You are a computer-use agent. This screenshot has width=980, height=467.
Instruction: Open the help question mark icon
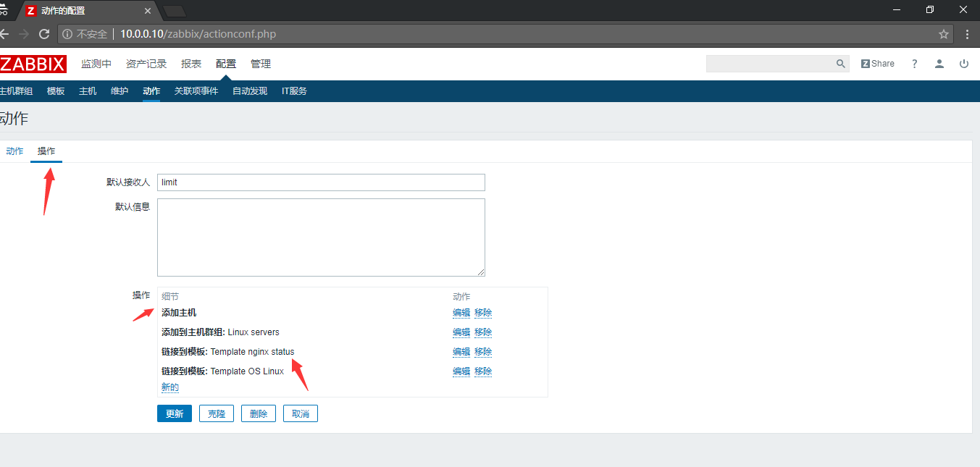pyautogui.click(x=915, y=64)
